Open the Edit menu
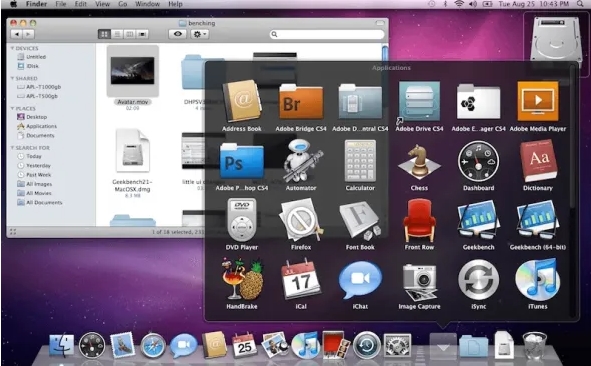This screenshot has height=366, width=591. pos(80,4)
